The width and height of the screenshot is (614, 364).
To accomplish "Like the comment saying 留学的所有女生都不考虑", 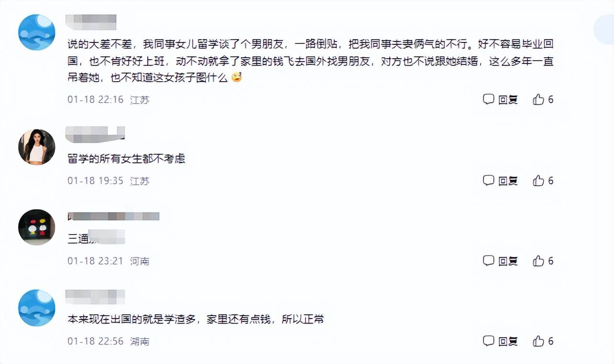I will coord(538,181).
